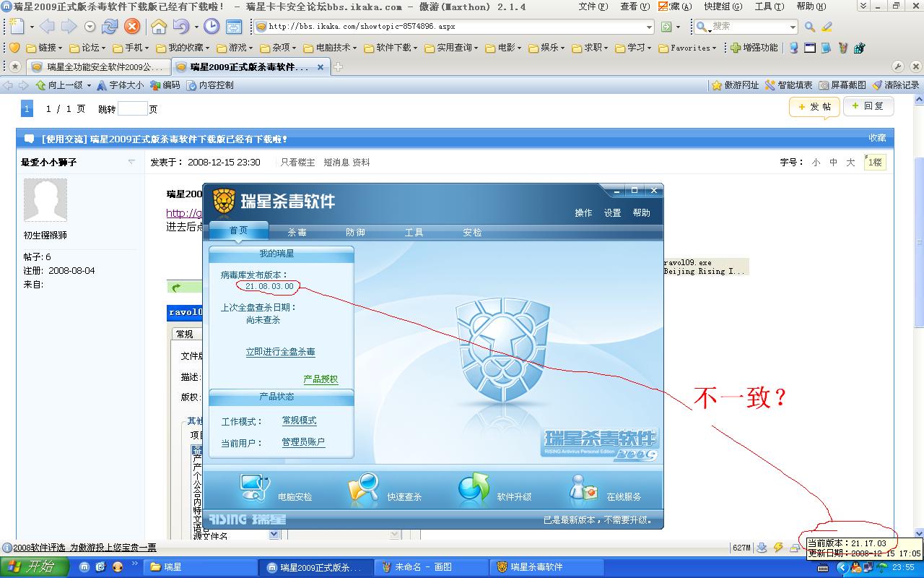Close the active browser tab

click(x=321, y=66)
